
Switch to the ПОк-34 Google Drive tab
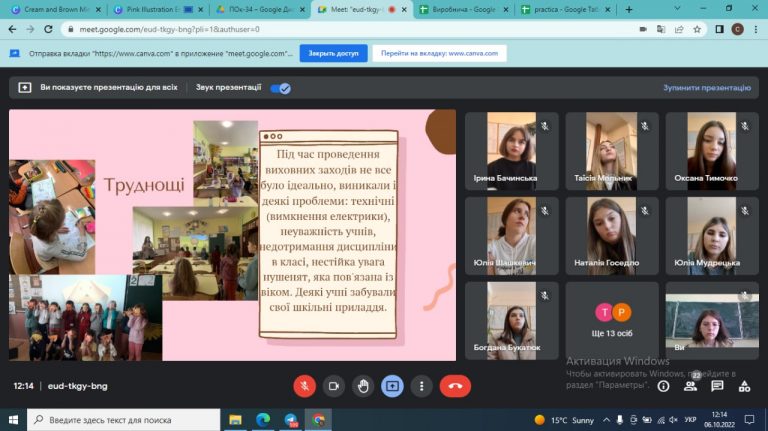(261, 9)
